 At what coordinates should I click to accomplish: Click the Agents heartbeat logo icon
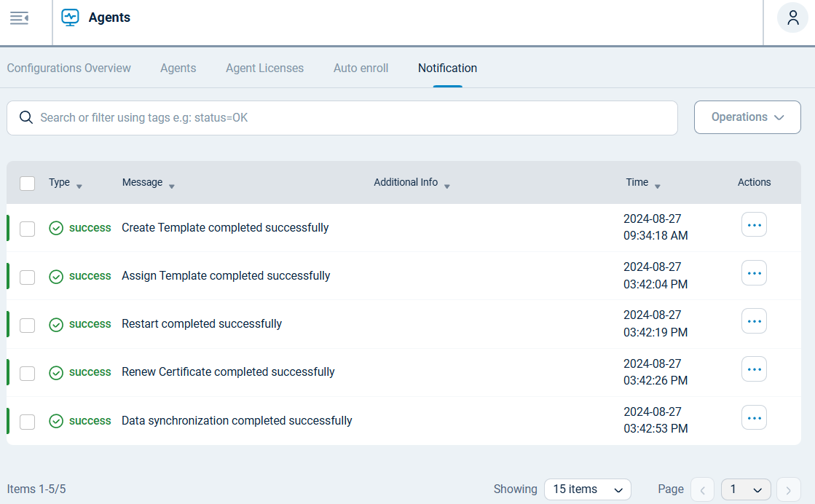(70, 17)
